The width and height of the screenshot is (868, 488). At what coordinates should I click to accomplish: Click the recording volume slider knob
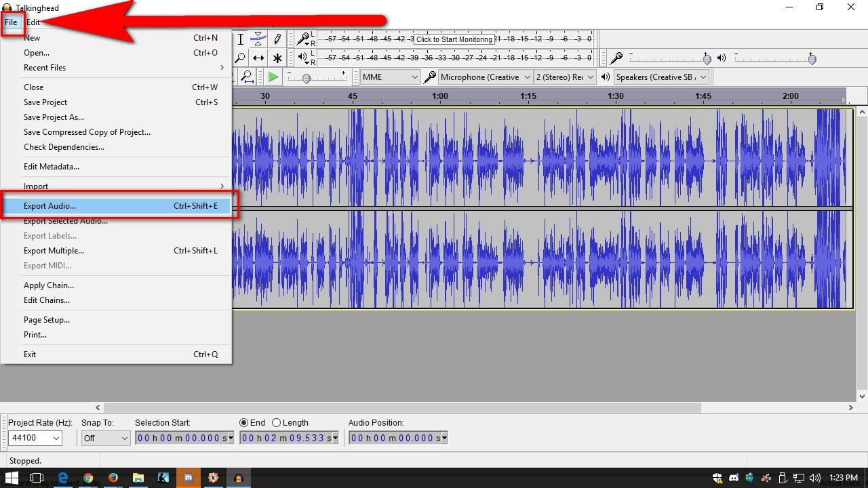(707, 60)
